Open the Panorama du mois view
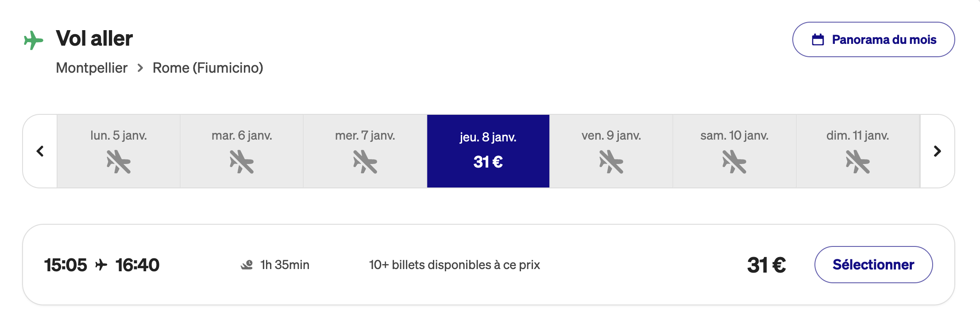980x328 pixels. coord(873,39)
